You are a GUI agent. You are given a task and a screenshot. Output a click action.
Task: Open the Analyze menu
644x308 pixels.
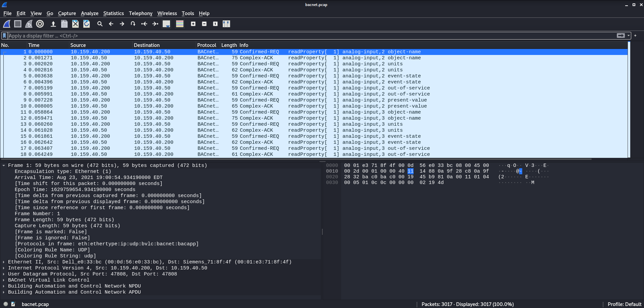click(x=90, y=13)
